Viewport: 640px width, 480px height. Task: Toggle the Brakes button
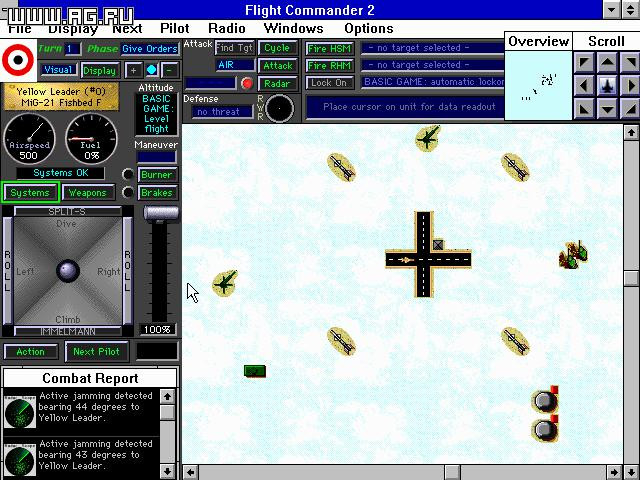(157, 193)
